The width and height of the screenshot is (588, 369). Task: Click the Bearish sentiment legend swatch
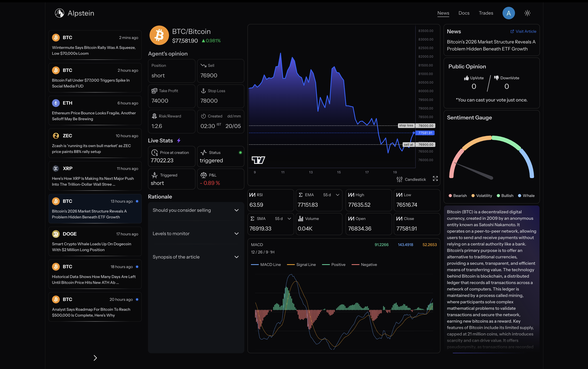coord(450,196)
